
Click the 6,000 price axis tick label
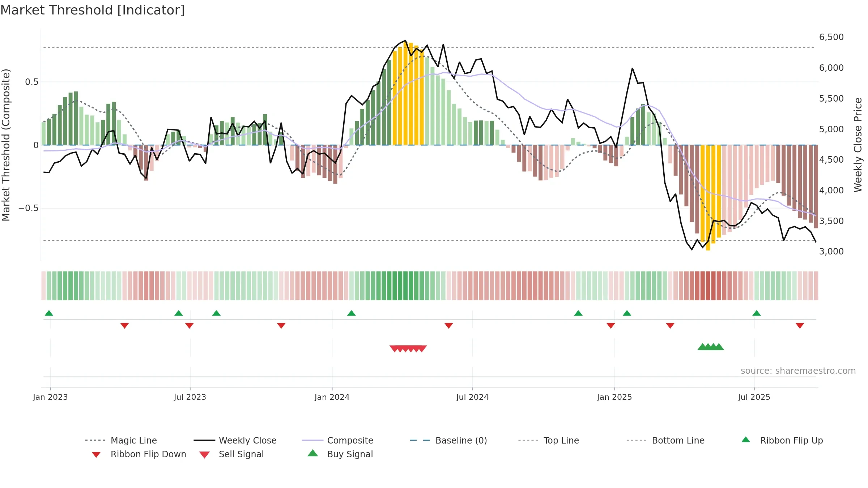(831, 68)
